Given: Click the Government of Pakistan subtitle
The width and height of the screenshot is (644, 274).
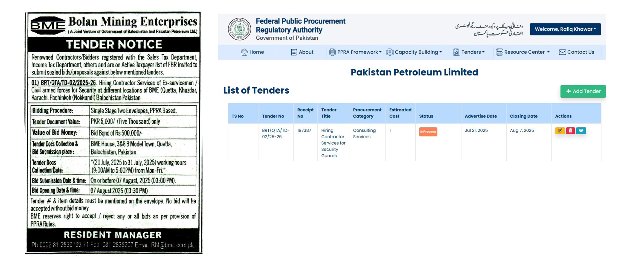Looking at the screenshot, I should [x=287, y=38].
